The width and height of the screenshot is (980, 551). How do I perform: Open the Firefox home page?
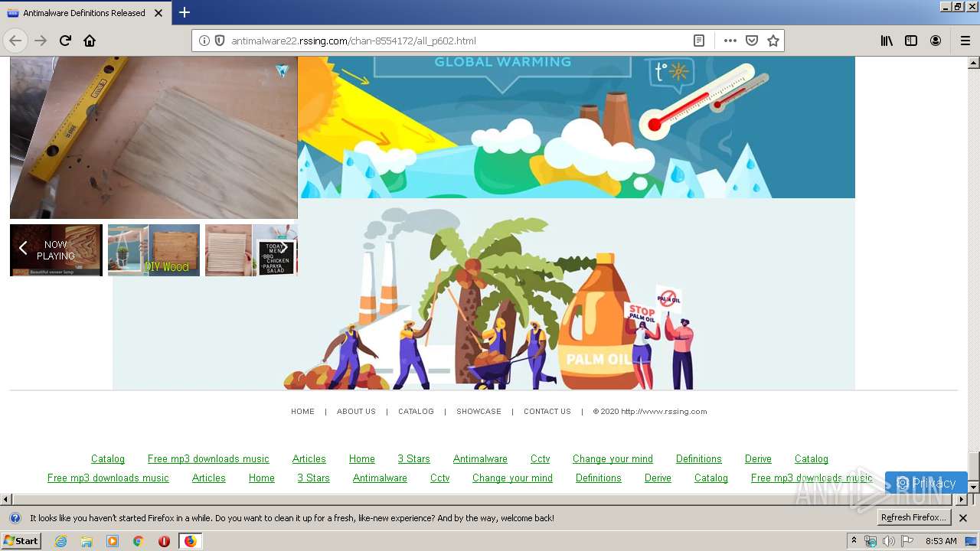(x=90, y=41)
